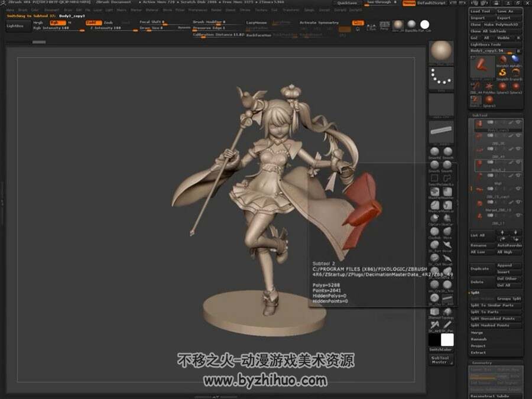The width and height of the screenshot is (532, 399).
Task: Expand the Remesh subsection
Action: point(479,339)
